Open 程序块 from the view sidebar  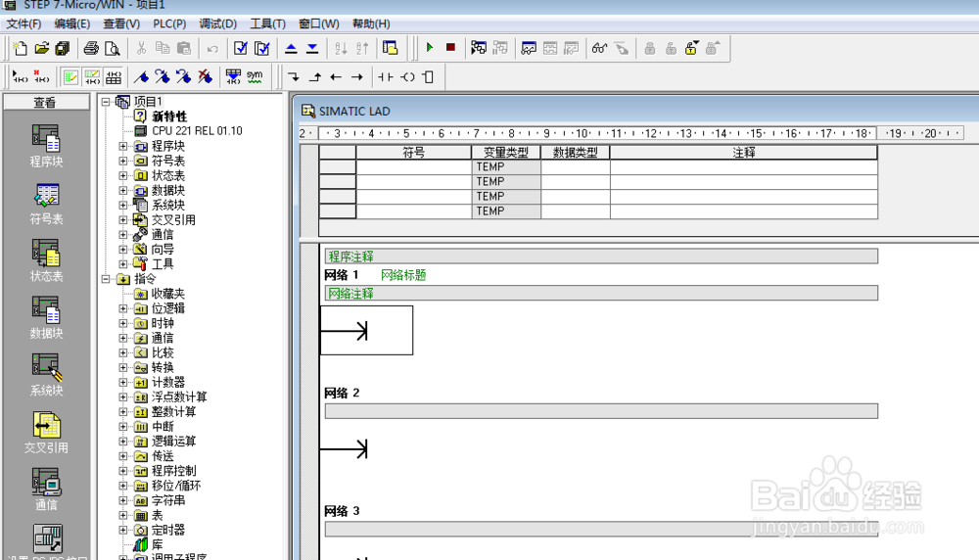click(x=46, y=146)
